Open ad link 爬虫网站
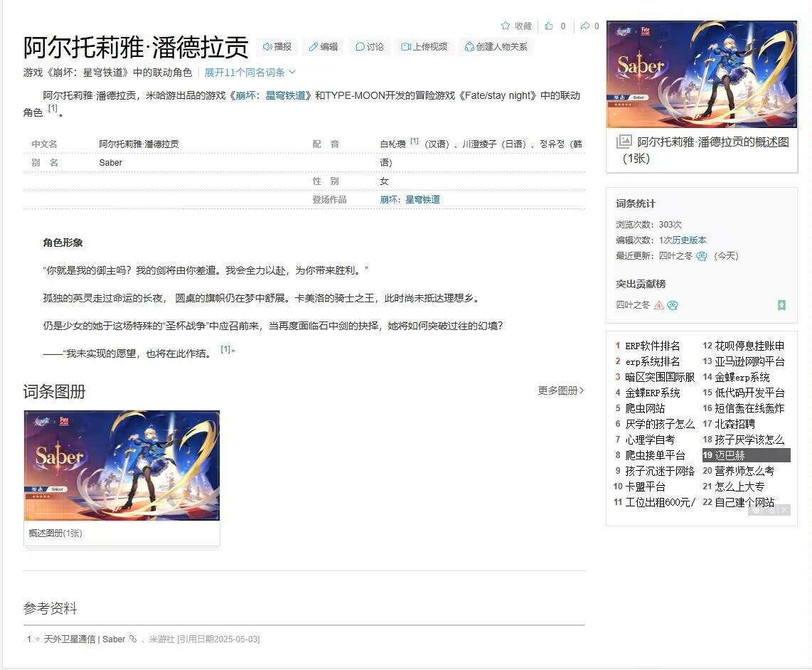Screen dimensions: 812x670 pos(645,408)
